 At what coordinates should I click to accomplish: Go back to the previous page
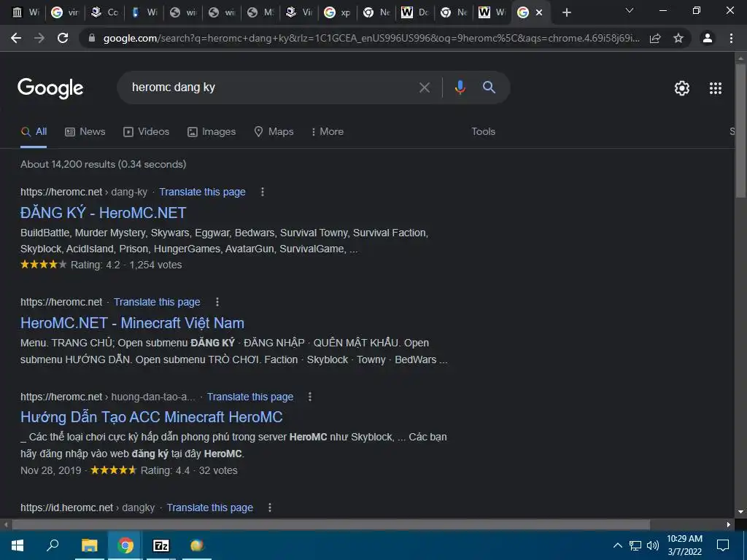(16, 38)
